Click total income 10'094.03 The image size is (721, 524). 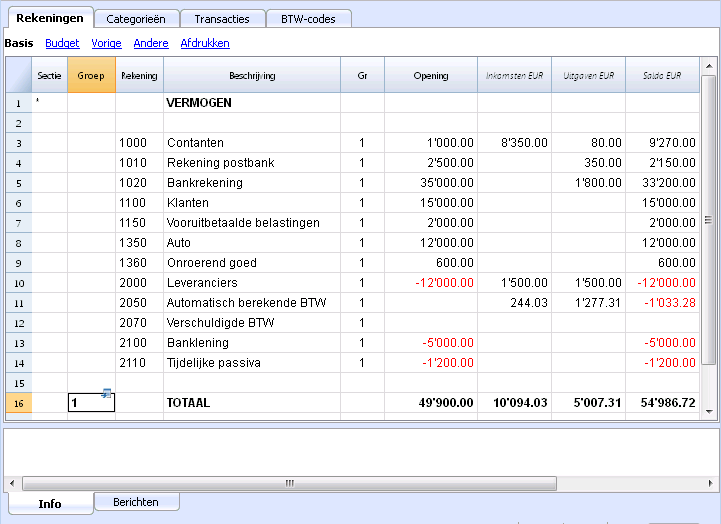click(515, 403)
